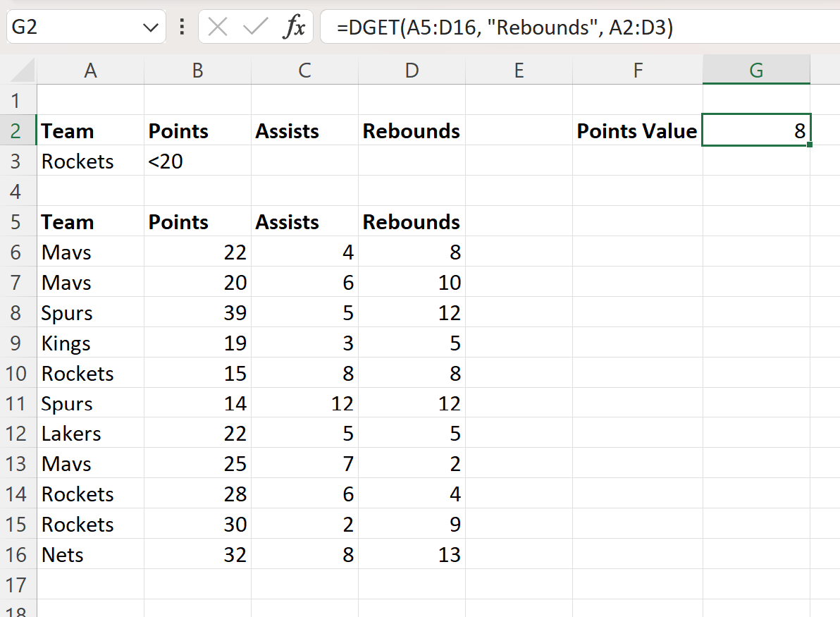Click 'Points' header in row 2
The height and width of the screenshot is (617, 840).
point(197,130)
